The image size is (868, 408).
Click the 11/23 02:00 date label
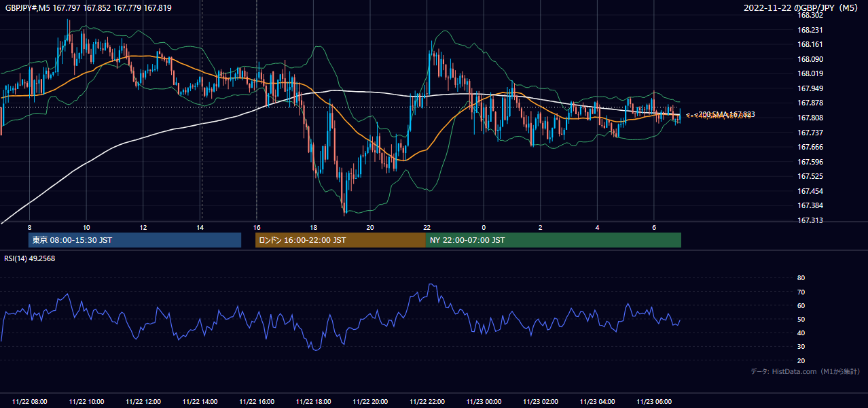(x=541, y=402)
